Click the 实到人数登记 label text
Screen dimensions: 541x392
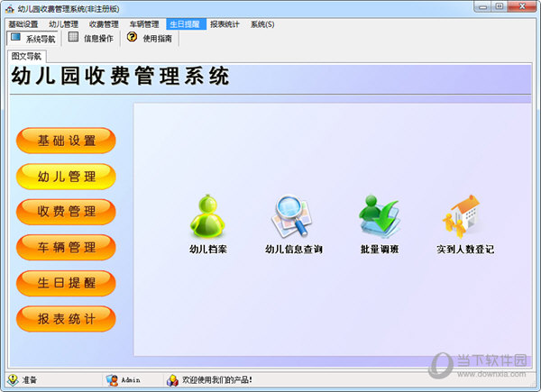coord(465,250)
